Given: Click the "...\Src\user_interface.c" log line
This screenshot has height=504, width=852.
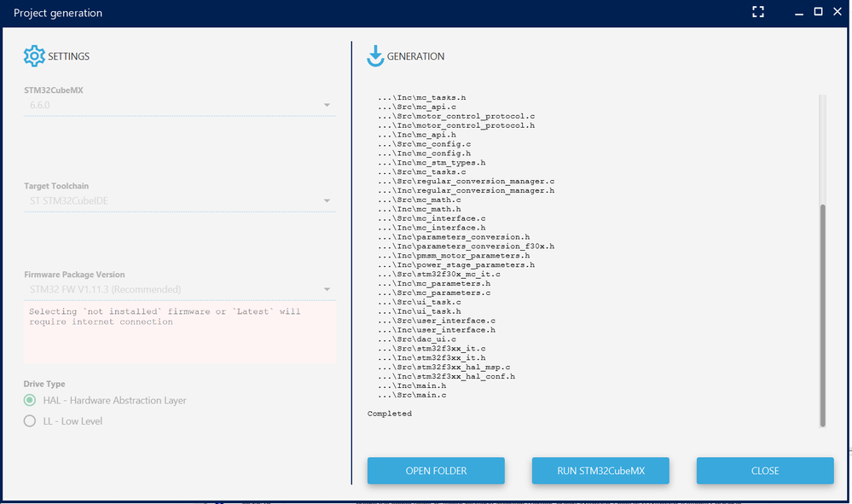Looking at the screenshot, I should coord(437,321).
